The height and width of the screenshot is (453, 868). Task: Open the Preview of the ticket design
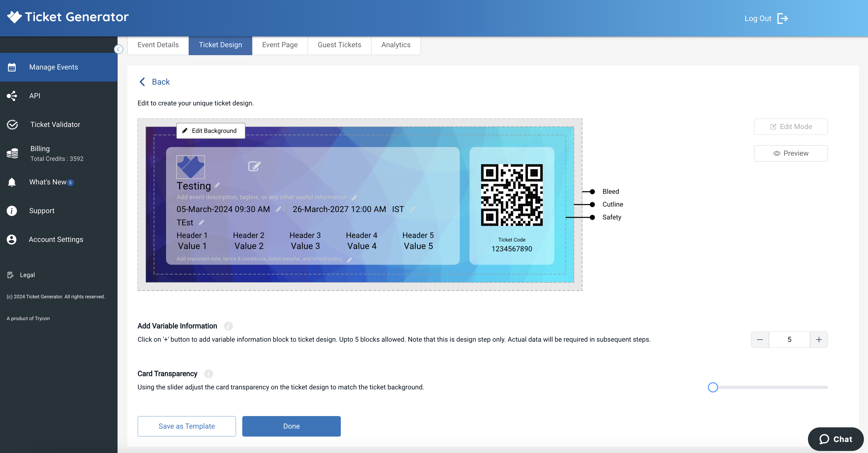[x=790, y=153]
